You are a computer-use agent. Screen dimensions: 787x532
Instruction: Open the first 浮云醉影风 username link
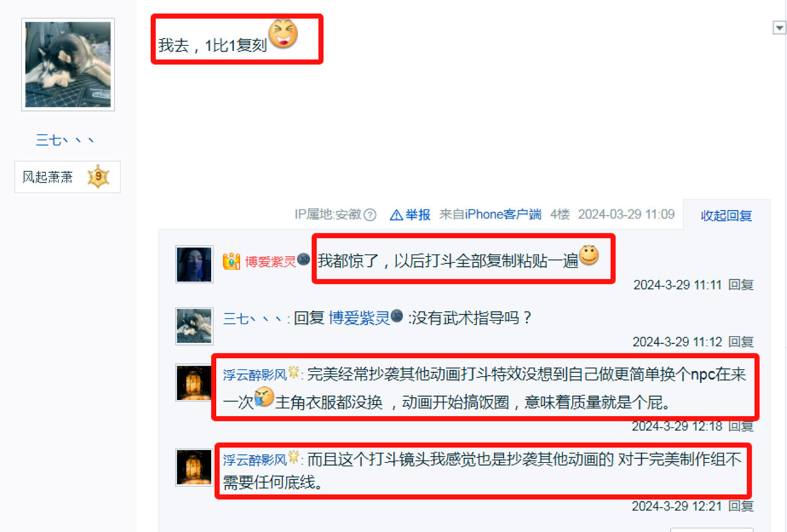click(x=255, y=374)
